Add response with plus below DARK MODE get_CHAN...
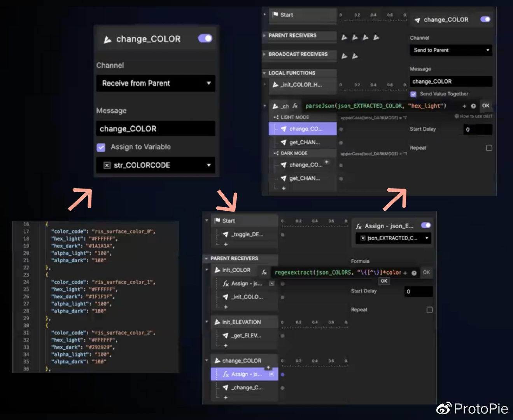This screenshot has width=513, height=420. pos(284,188)
